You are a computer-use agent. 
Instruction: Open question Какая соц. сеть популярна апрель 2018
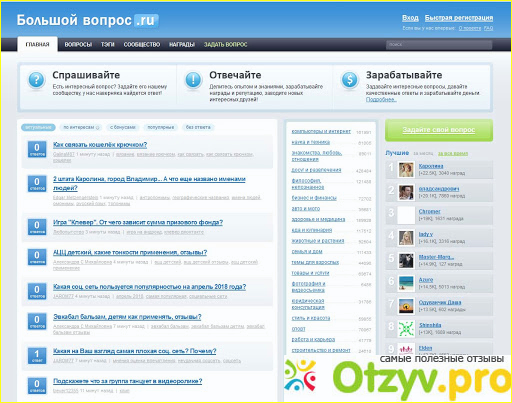tap(149, 287)
